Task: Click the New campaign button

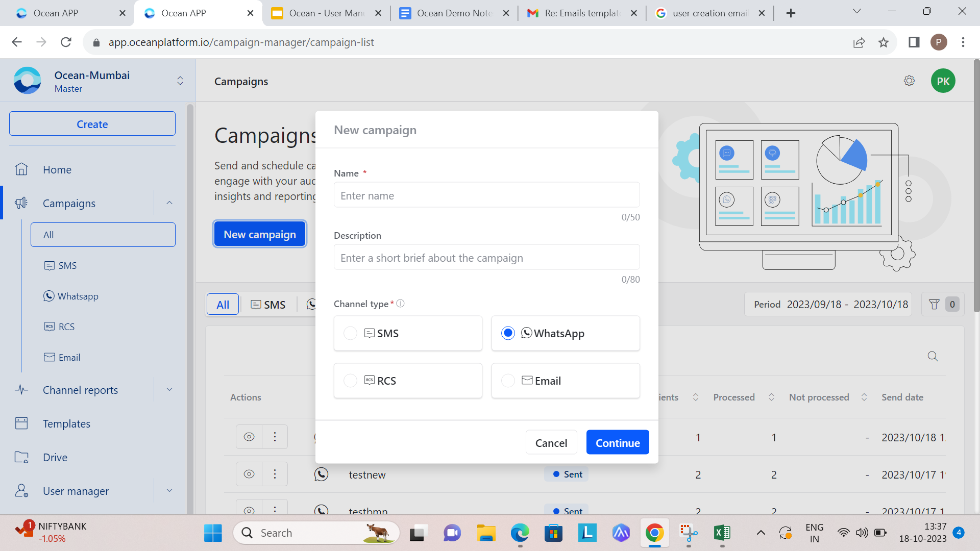Action: (x=260, y=234)
